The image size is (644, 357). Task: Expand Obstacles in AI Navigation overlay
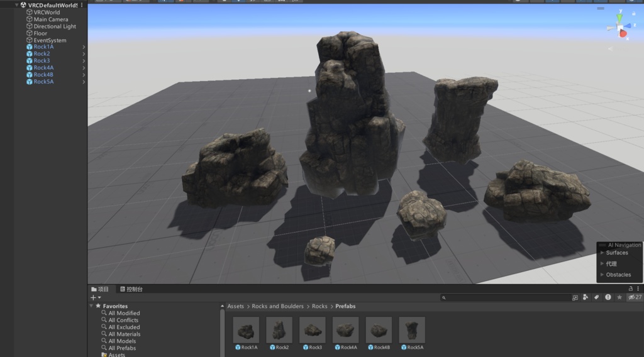coord(602,275)
